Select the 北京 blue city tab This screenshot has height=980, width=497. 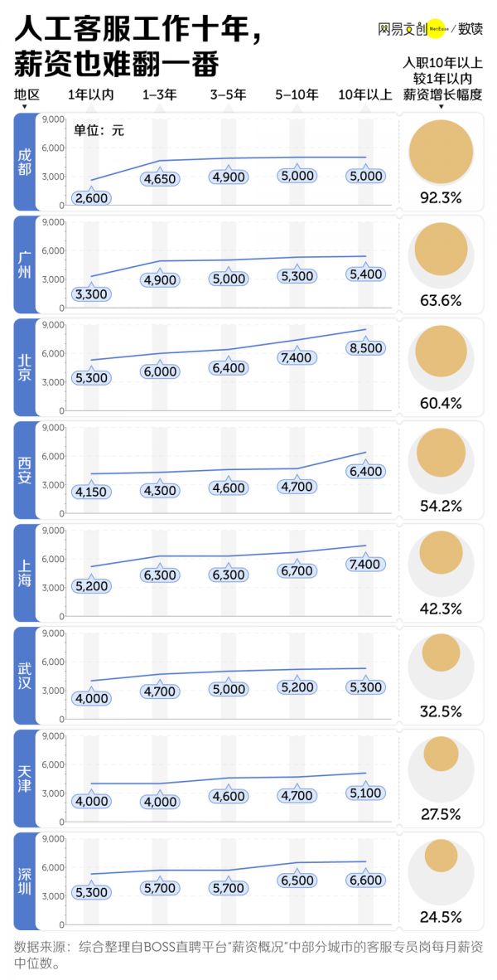25,366
